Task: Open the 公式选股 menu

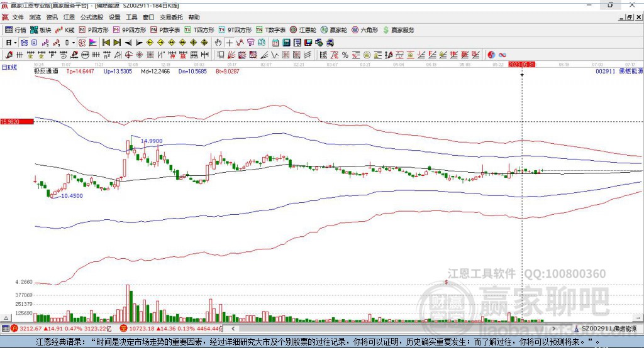Action: (92, 17)
